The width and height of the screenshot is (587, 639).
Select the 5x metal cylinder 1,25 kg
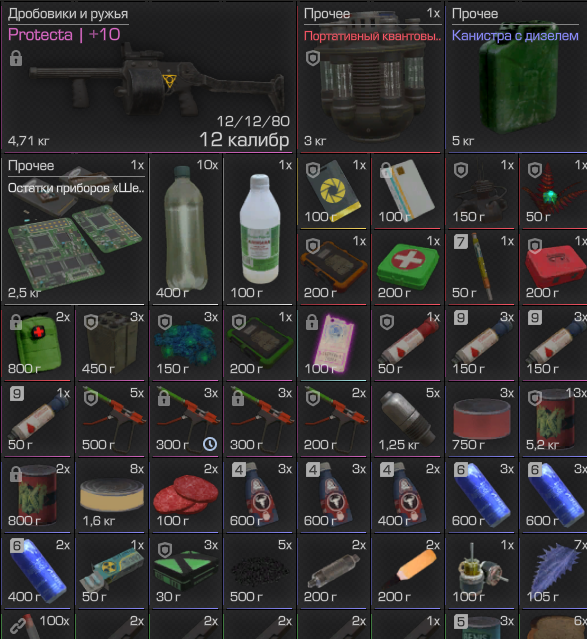(407, 419)
